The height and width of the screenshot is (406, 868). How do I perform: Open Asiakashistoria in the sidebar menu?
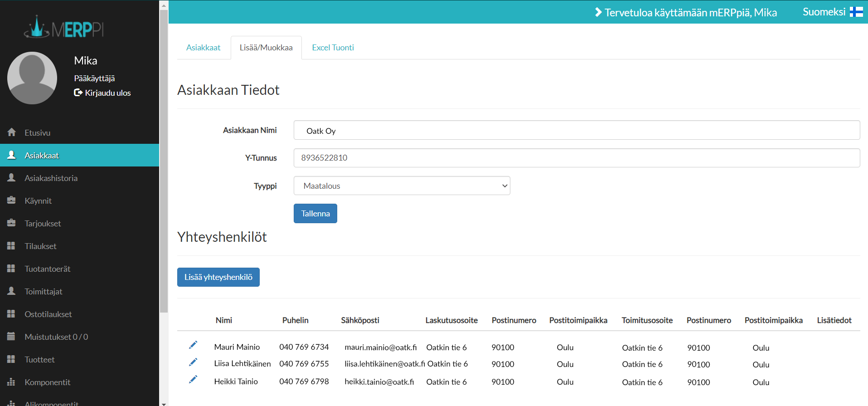click(x=80, y=178)
